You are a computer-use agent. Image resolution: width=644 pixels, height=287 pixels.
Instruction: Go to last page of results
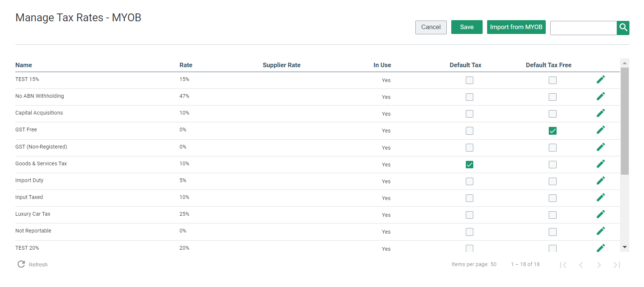coord(617,265)
